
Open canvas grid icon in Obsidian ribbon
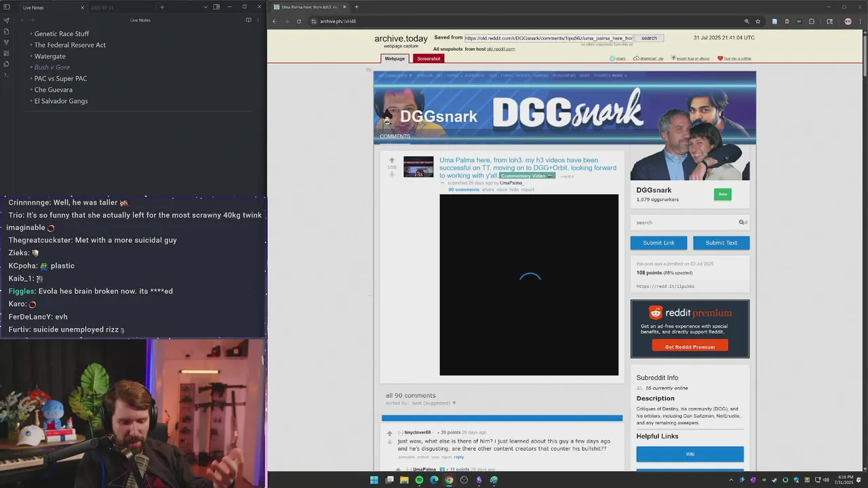(x=6, y=53)
